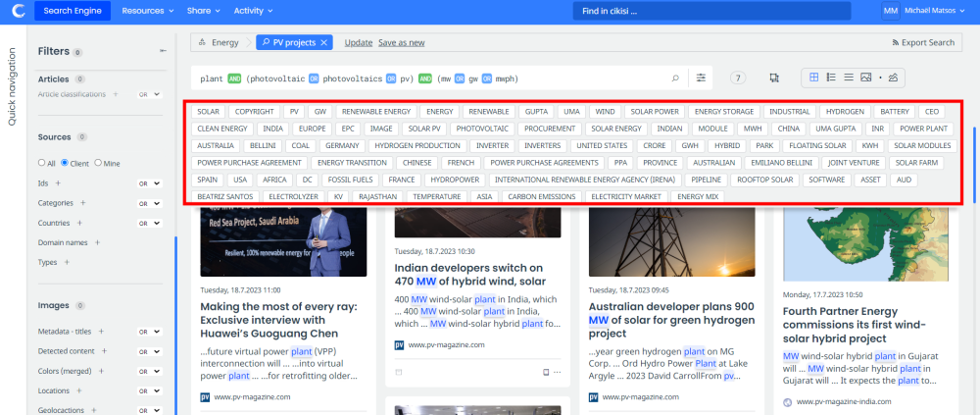
Task: Click the Save as new link
Action: pyautogui.click(x=401, y=42)
